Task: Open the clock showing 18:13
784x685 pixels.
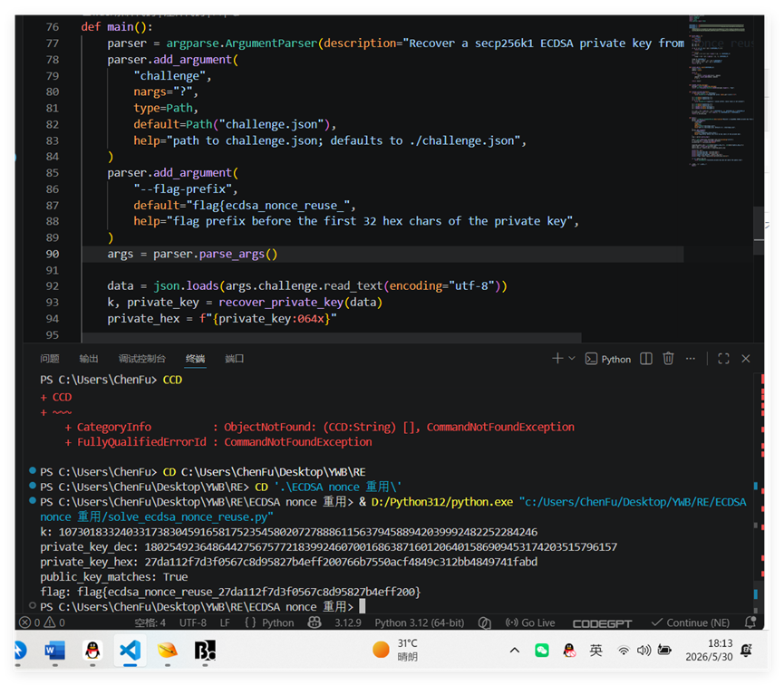Action: click(709, 650)
